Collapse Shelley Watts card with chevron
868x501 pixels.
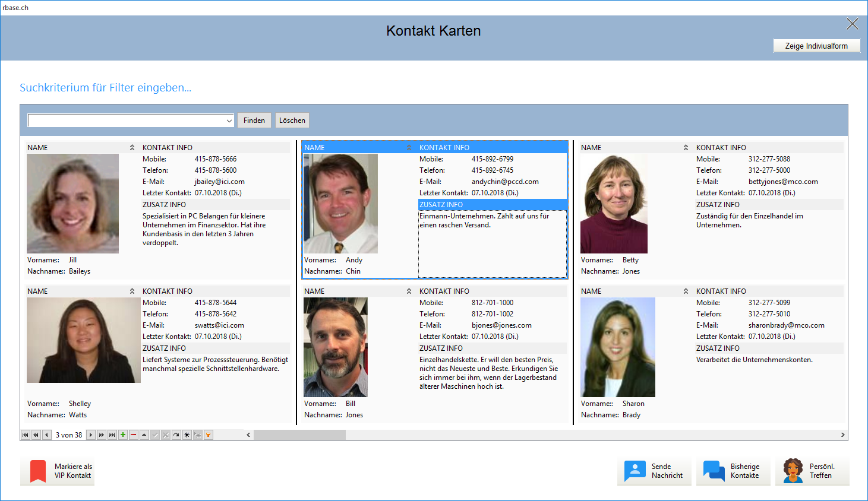click(132, 291)
